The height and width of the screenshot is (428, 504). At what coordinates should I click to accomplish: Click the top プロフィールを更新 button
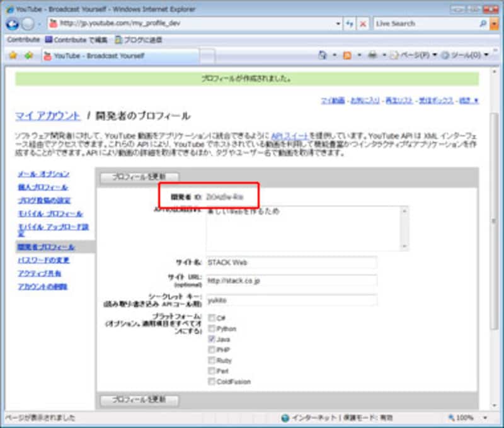click(x=139, y=177)
